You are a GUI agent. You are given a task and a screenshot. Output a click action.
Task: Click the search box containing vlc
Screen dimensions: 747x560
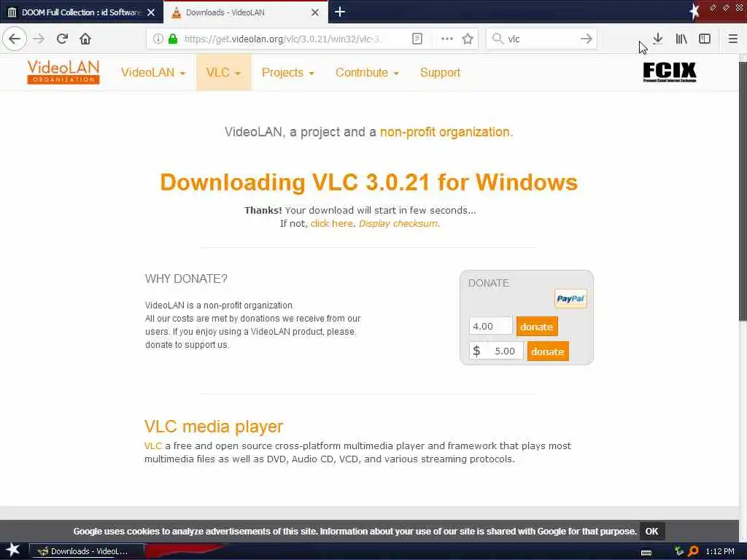click(x=542, y=39)
